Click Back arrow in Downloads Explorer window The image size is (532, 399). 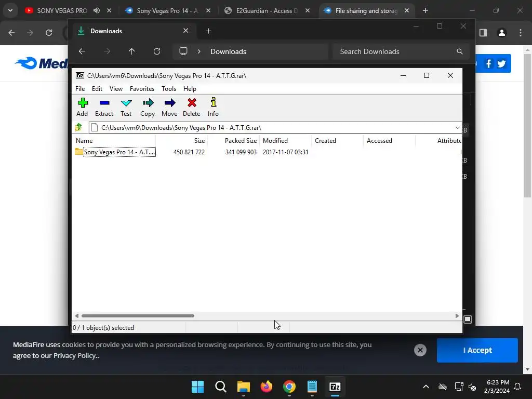click(82, 51)
